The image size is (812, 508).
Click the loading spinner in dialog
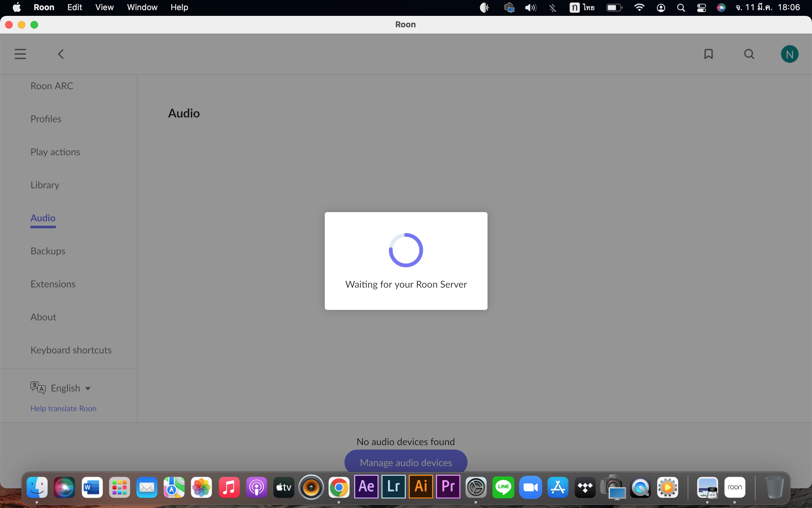406,250
